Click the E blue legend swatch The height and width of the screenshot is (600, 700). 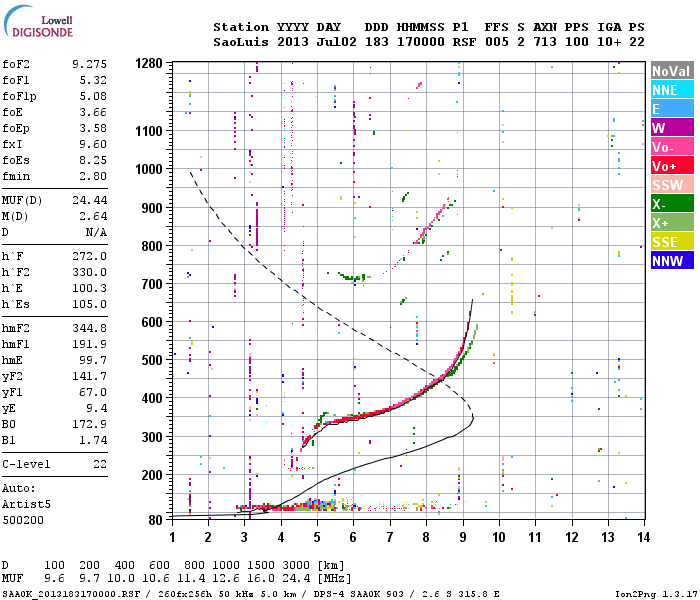(x=672, y=108)
